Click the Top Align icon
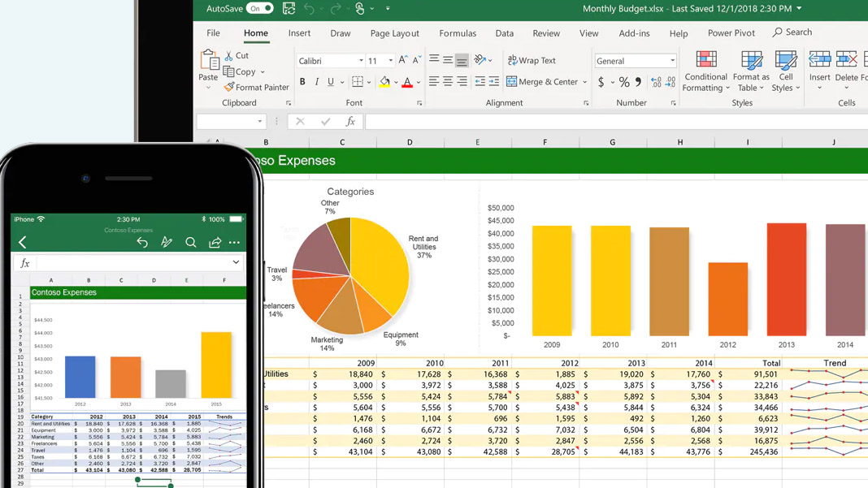868x488 pixels. [x=434, y=59]
